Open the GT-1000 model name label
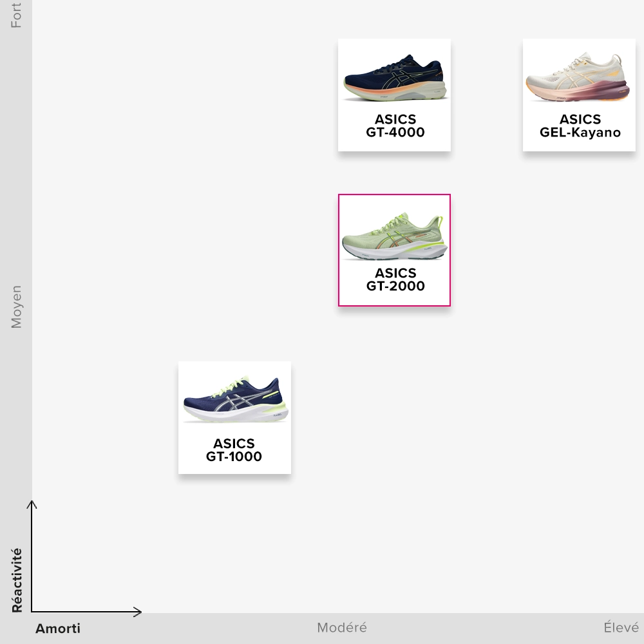644x644 pixels. click(x=234, y=457)
